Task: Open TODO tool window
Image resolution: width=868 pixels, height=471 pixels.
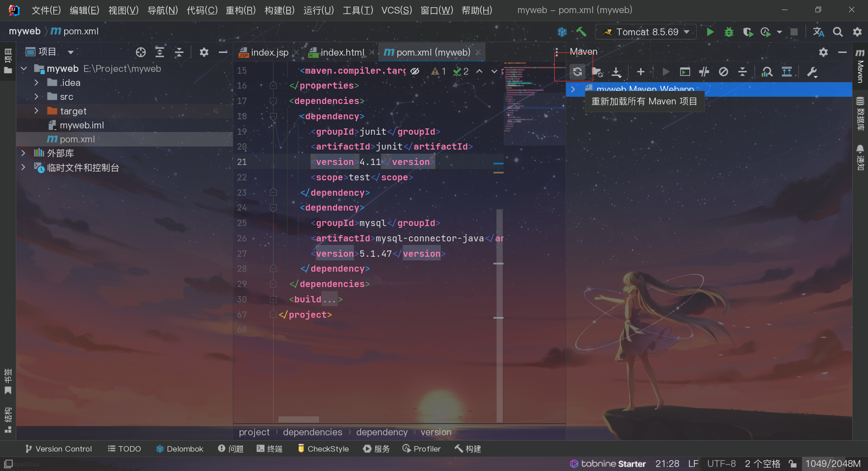Action: click(x=124, y=449)
